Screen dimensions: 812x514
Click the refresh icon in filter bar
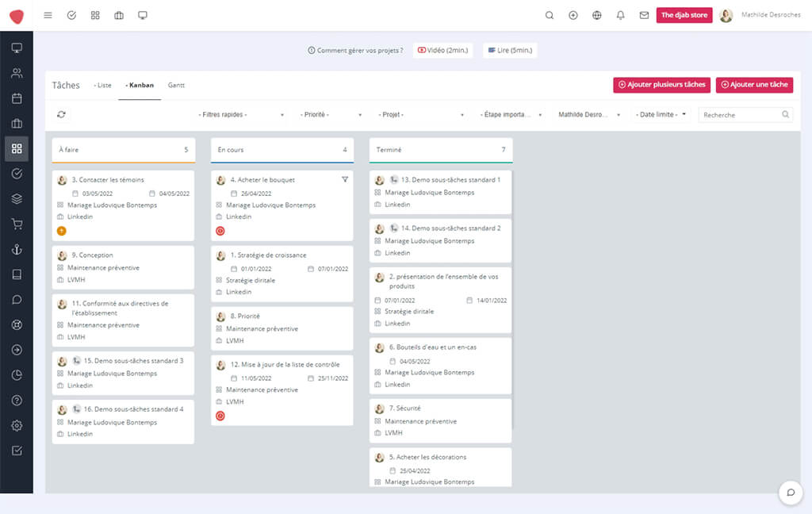click(61, 114)
